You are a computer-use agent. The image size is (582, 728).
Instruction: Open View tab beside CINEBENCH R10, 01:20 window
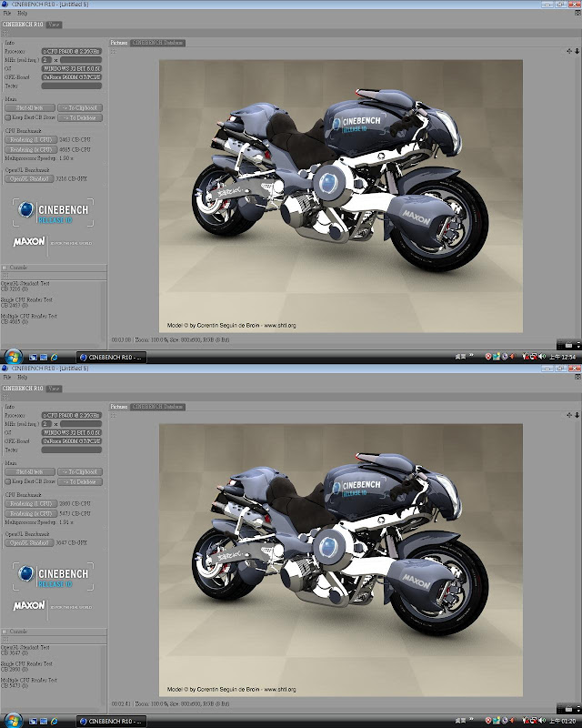[54, 389]
